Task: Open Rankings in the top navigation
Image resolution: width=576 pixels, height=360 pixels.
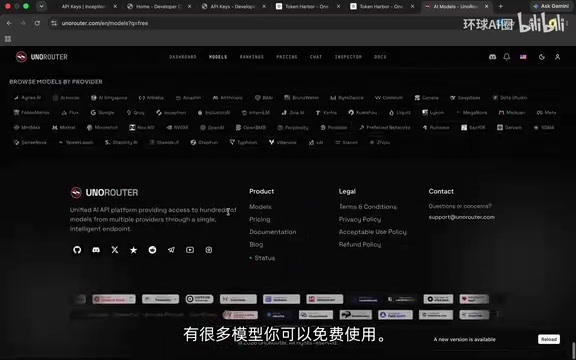Action: click(x=252, y=57)
